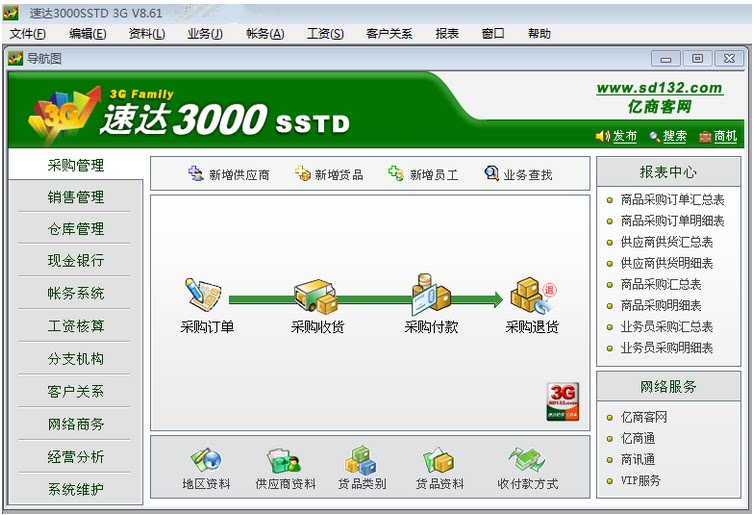Open the 业务(J) menu
The width and height of the screenshot is (754, 515).
pyautogui.click(x=205, y=34)
